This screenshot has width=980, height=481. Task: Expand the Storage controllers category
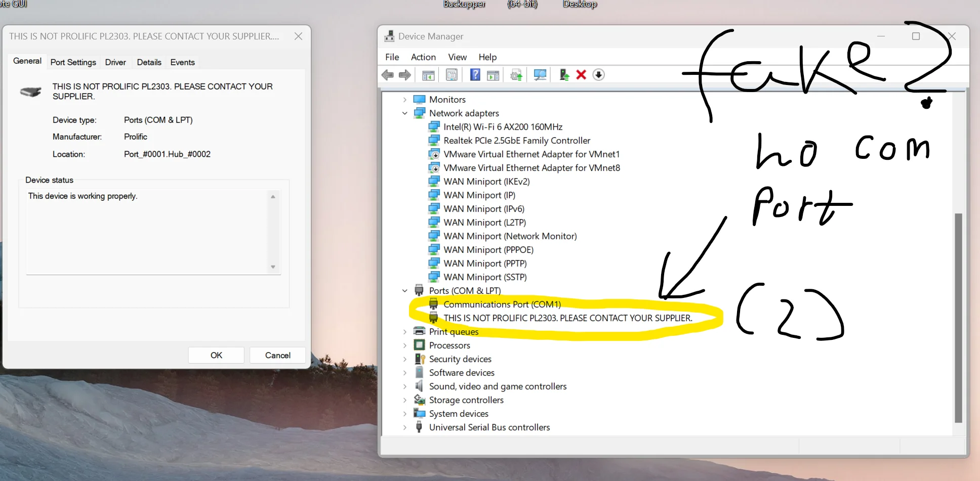pos(405,400)
